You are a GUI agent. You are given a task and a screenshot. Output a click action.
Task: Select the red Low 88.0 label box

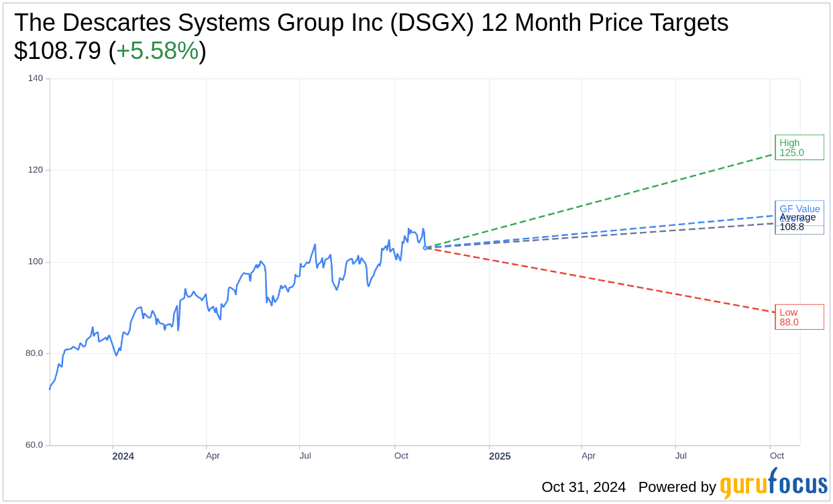click(x=799, y=317)
